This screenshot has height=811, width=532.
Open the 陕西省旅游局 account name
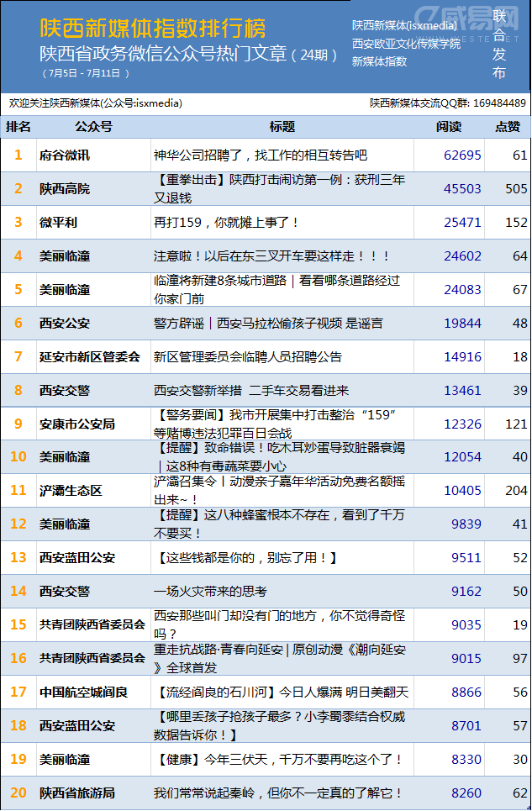pos(77,793)
